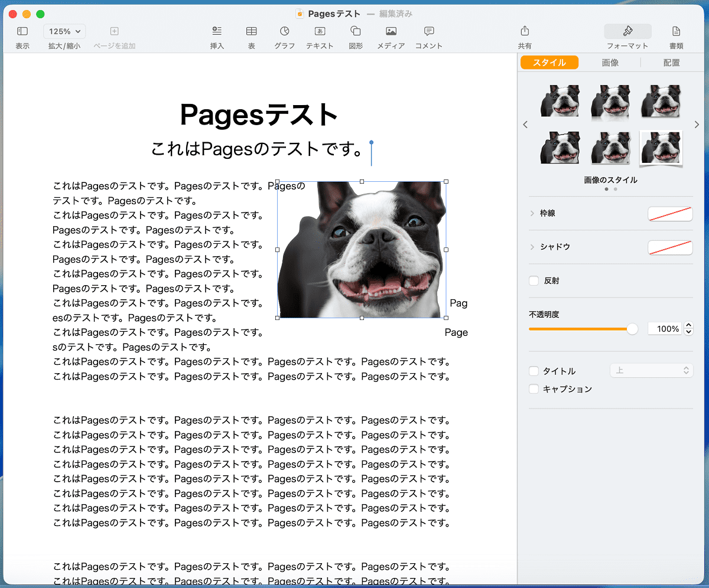709x588 pixels.
Task: Switch to the スタイル tab
Action: click(549, 63)
